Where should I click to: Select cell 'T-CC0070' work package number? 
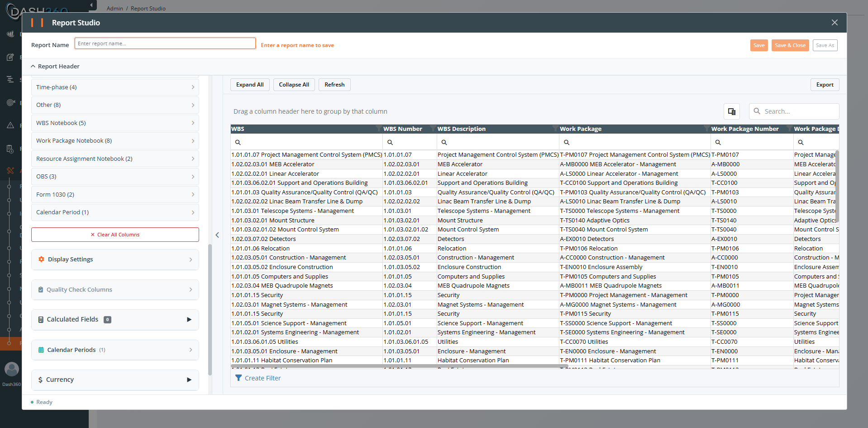point(752,341)
